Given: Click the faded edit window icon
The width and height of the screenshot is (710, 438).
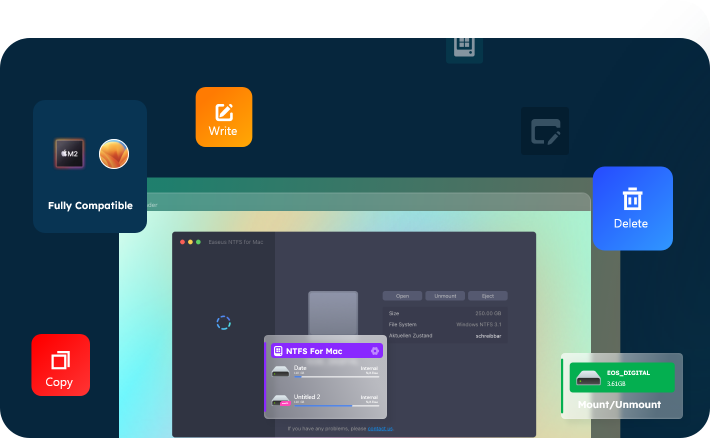Looking at the screenshot, I should click(545, 131).
